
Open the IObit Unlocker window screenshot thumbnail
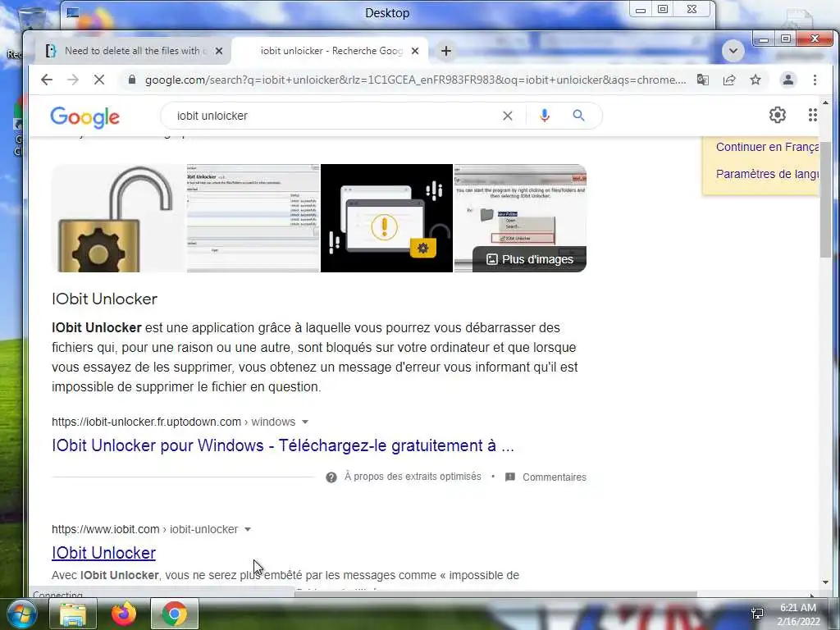[x=253, y=218]
